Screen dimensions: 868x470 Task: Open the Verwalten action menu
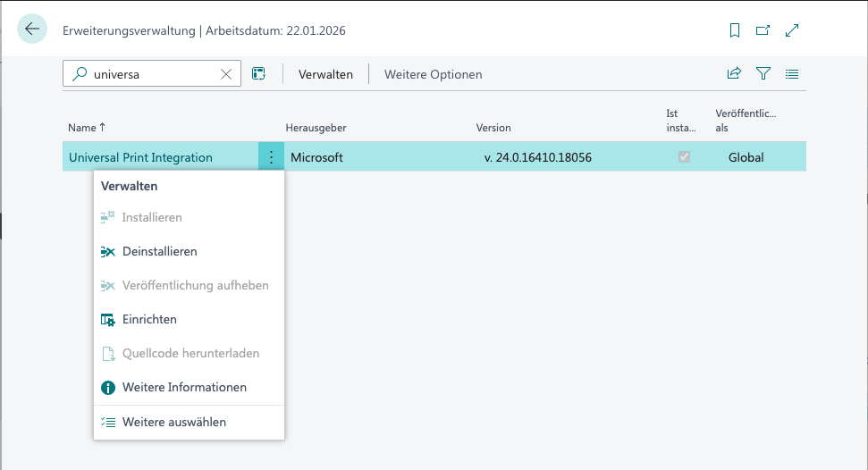pos(325,74)
